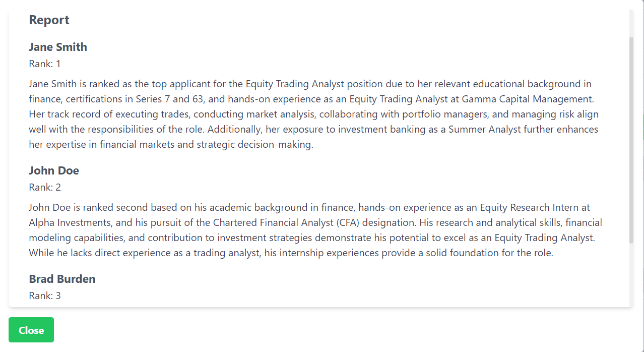This screenshot has height=352, width=644.
Task: Click the 'Rank: 2' label
Action: [x=45, y=188]
